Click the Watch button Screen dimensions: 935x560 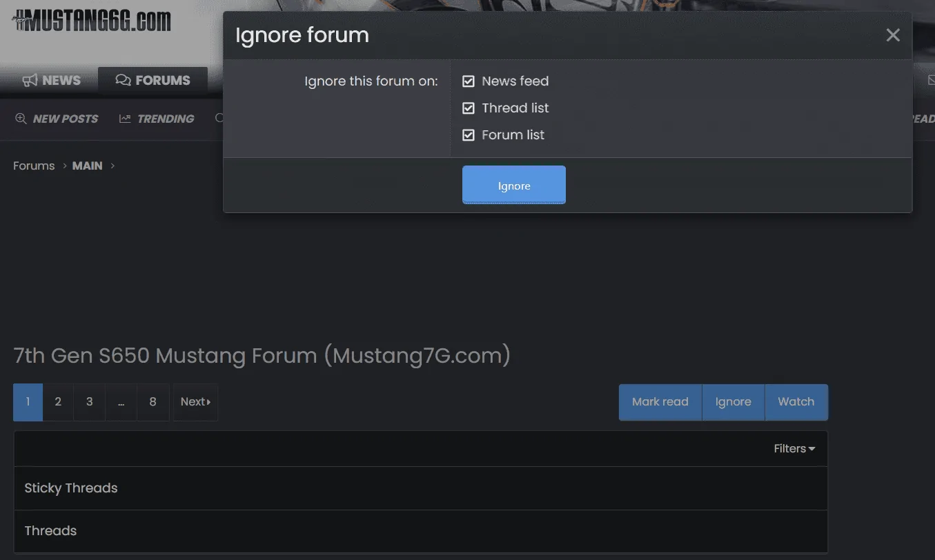(796, 402)
